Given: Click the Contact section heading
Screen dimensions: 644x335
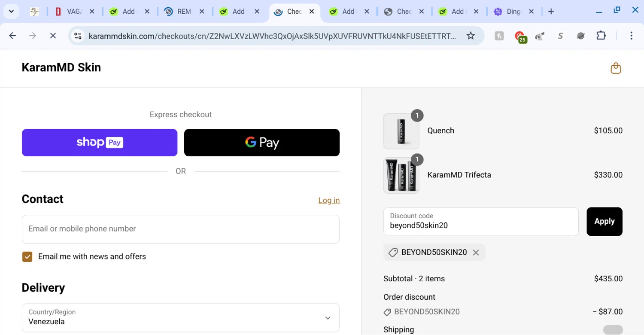Looking at the screenshot, I should [43, 199].
